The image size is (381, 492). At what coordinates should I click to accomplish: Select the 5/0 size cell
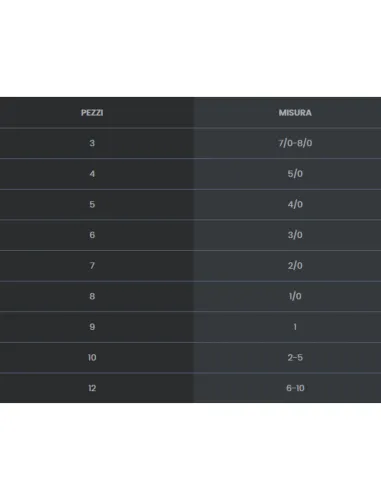point(295,174)
